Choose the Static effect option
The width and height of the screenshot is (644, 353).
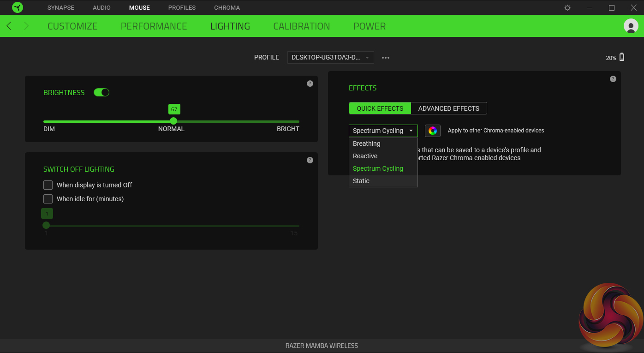[361, 181]
